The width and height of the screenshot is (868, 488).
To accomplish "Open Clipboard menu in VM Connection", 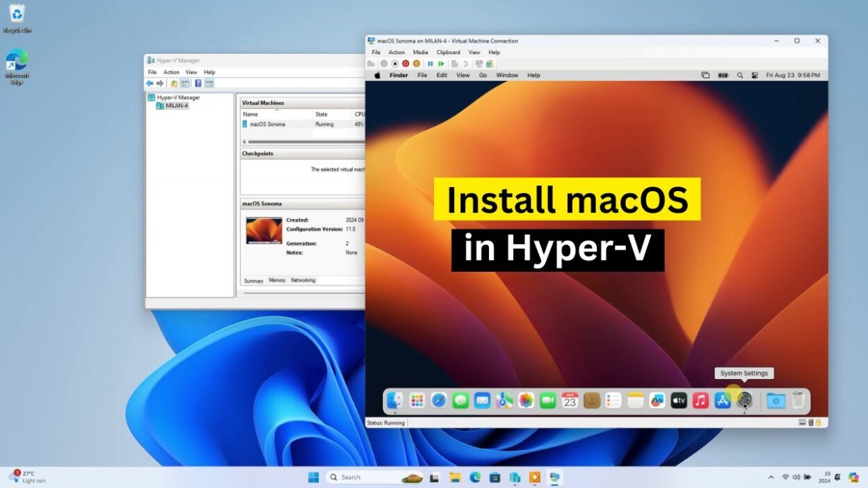I will (448, 52).
